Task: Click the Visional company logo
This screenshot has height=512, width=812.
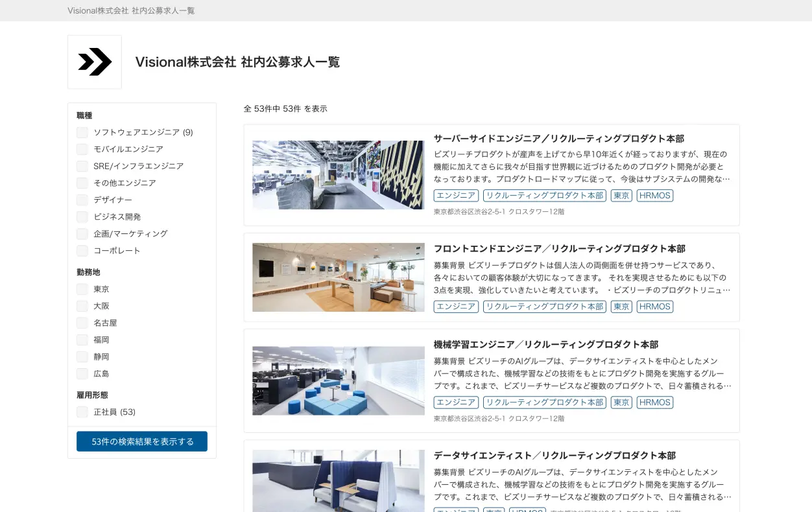Action: click(x=95, y=62)
